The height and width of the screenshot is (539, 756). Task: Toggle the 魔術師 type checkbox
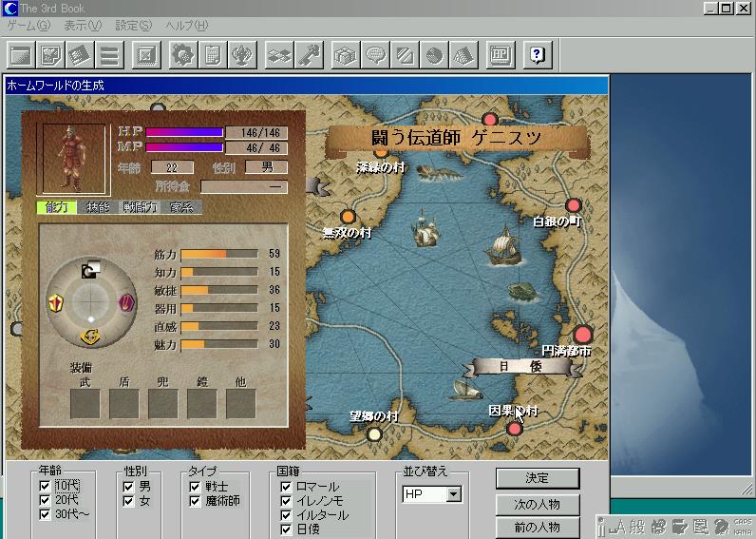pos(195,501)
